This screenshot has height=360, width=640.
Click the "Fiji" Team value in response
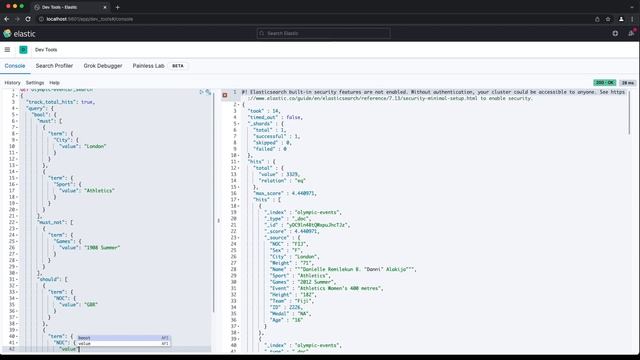click(305, 301)
